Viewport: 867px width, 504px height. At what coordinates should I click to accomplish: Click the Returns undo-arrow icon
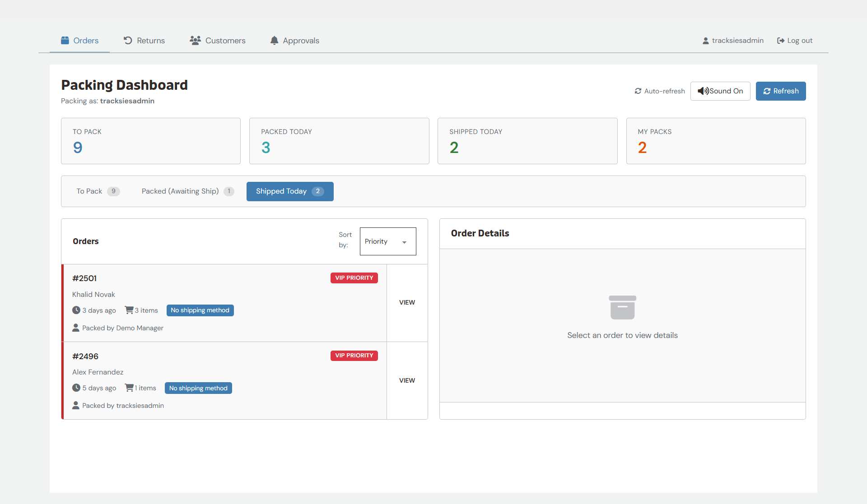[128, 41]
